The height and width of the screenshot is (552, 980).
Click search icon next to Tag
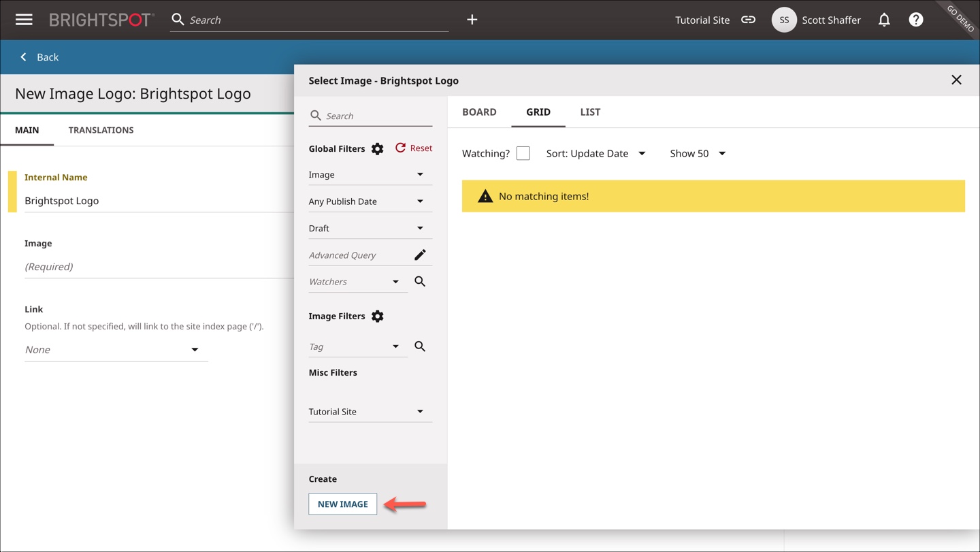tap(420, 346)
